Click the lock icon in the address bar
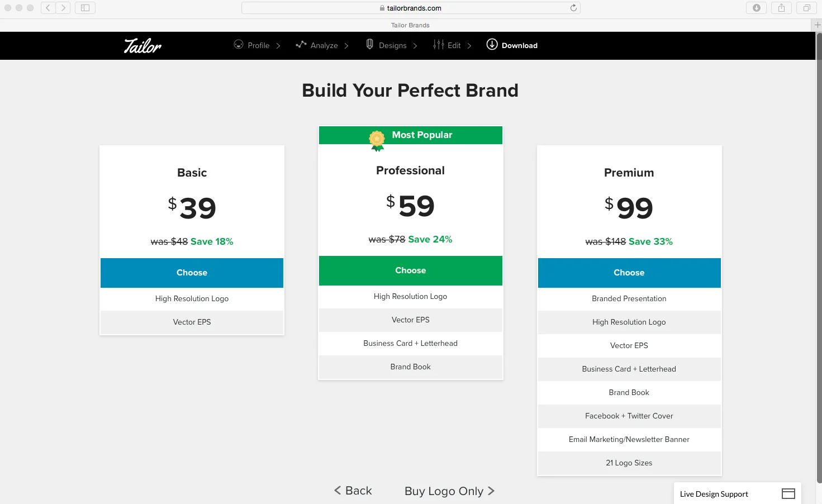 (382, 8)
